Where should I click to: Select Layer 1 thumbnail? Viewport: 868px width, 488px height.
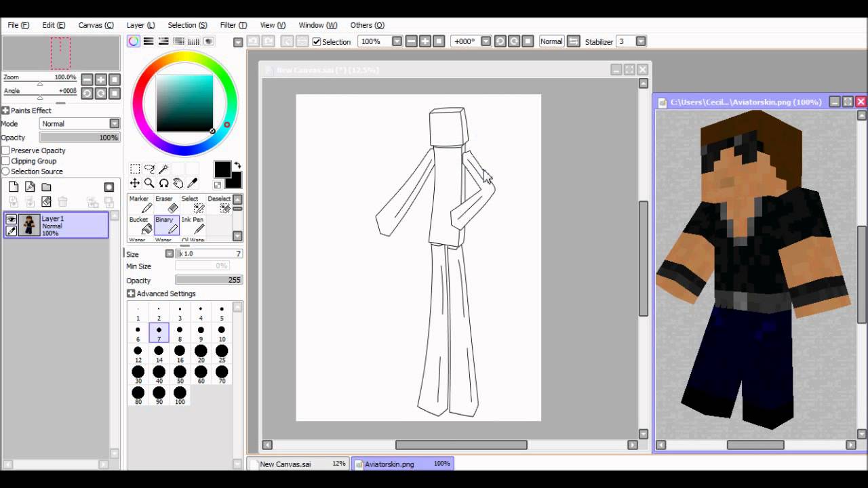(29, 225)
